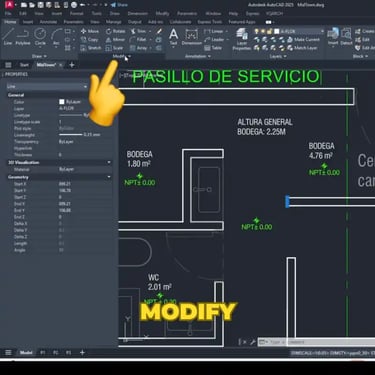Image resolution: width=375 pixels, height=375 pixels.
Task: Open the Help menu
Action: point(233,14)
